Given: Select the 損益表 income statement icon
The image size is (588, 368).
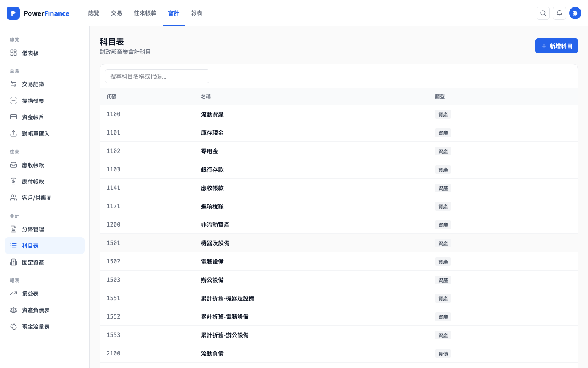Looking at the screenshot, I should (14, 293).
